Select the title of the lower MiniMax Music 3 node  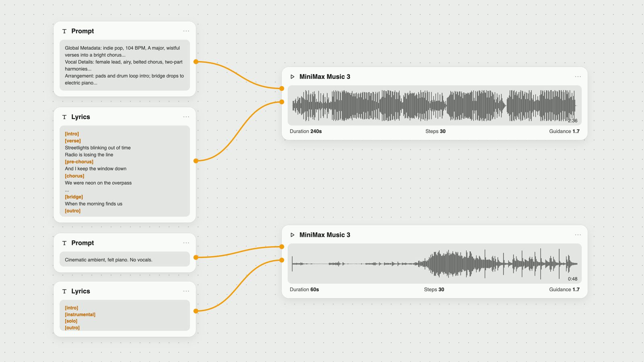pyautogui.click(x=325, y=235)
